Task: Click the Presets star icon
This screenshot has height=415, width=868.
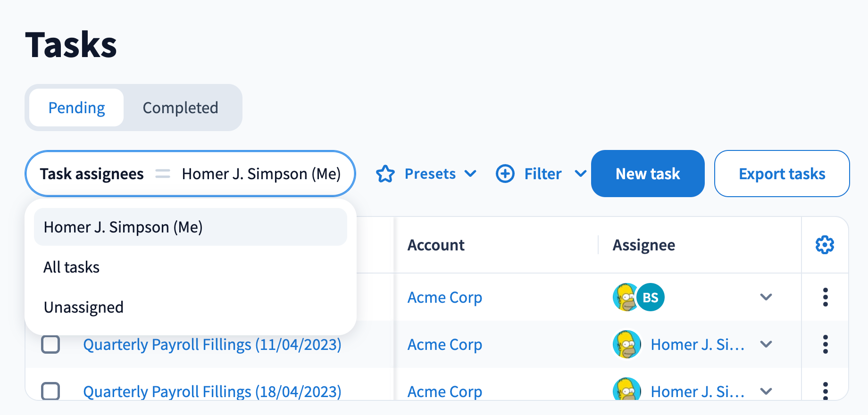Action: [x=385, y=174]
